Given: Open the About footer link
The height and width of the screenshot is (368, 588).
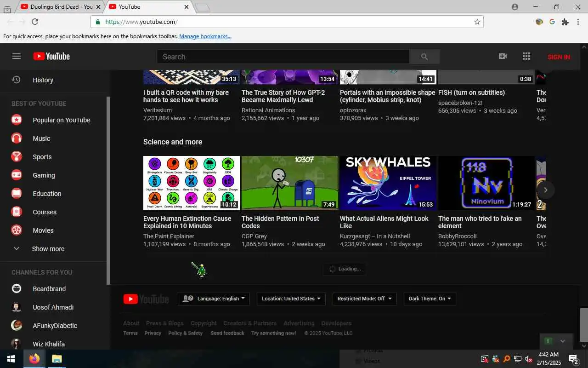Looking at the screenshot, I should 131,323.
